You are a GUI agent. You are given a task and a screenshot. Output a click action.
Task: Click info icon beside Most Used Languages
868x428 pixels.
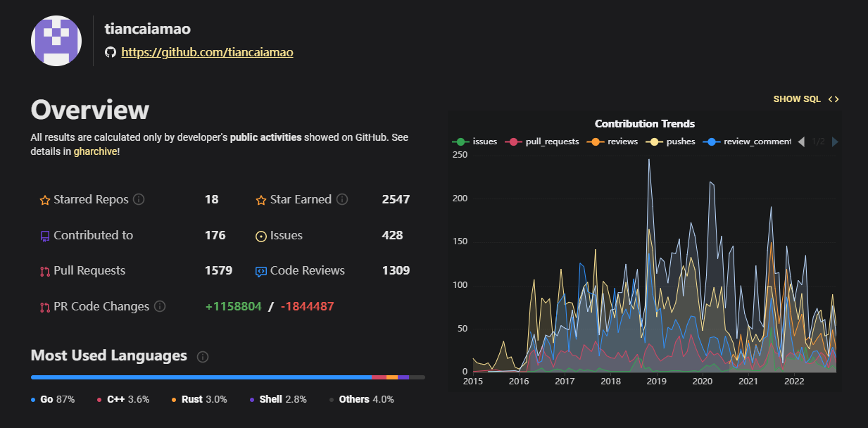click(x=203, y=356)
